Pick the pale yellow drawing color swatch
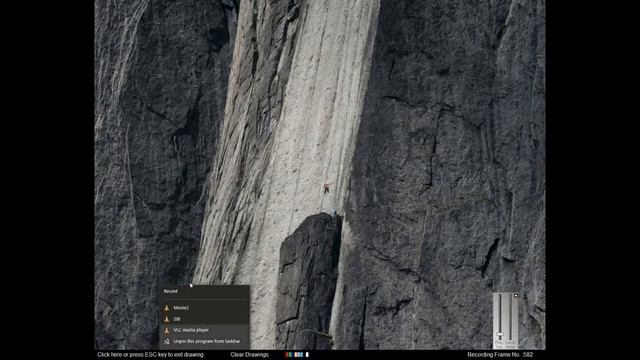This screenshot has width=640, height=360. pos(296,355)
